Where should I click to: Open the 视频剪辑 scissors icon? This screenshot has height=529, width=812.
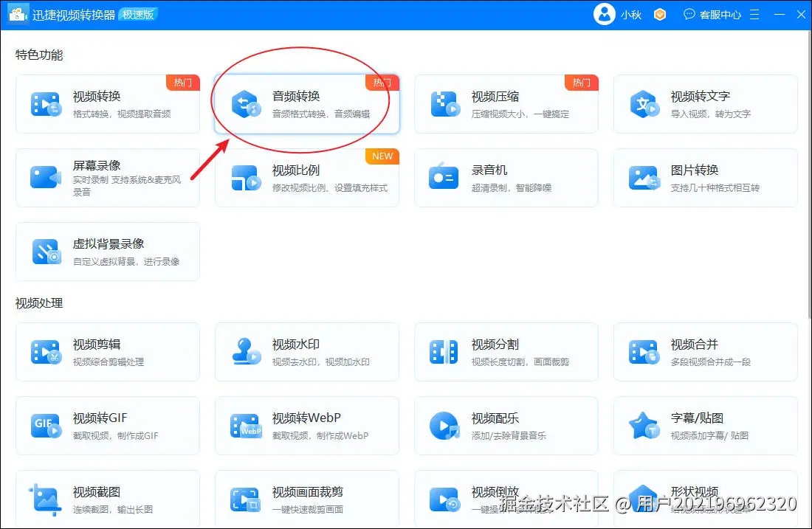pos(46,352)
